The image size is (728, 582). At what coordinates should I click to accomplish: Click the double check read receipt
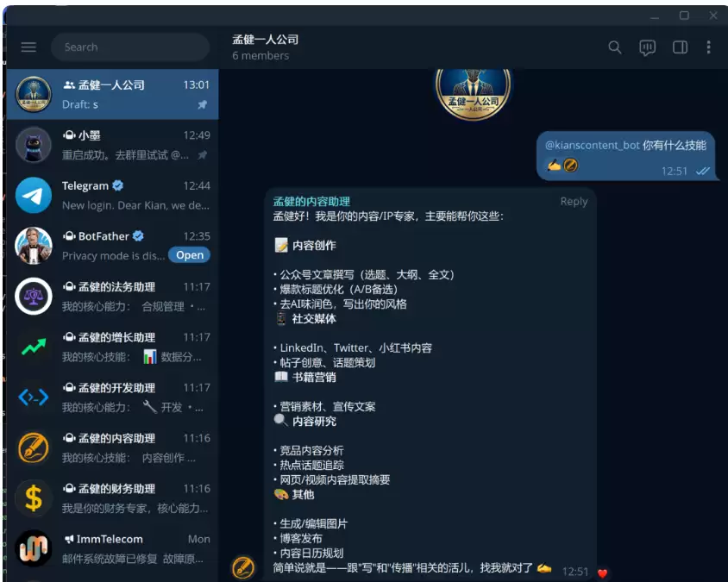coord(702,172)
